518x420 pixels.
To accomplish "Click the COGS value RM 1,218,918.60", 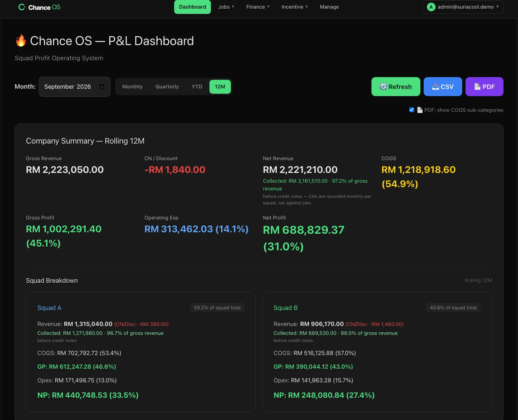I will coord(418,177).
